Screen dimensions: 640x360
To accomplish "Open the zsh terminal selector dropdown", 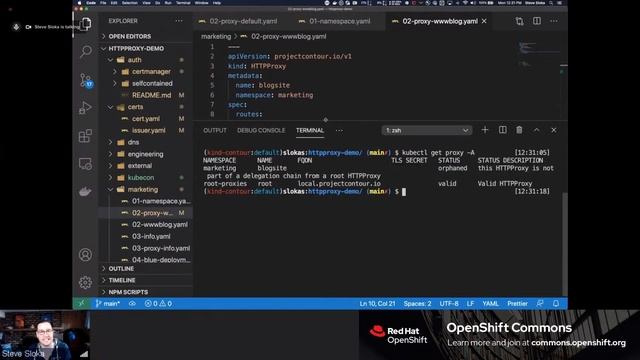I will [x=427, y=130].
